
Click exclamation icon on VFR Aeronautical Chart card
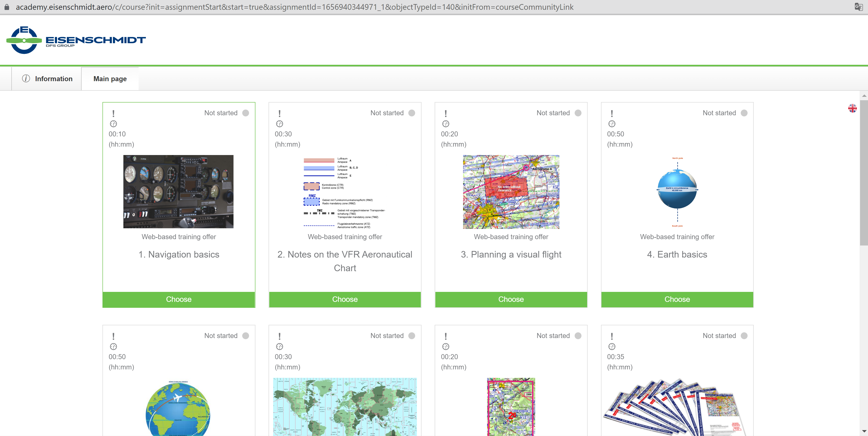tap(280, 113)
